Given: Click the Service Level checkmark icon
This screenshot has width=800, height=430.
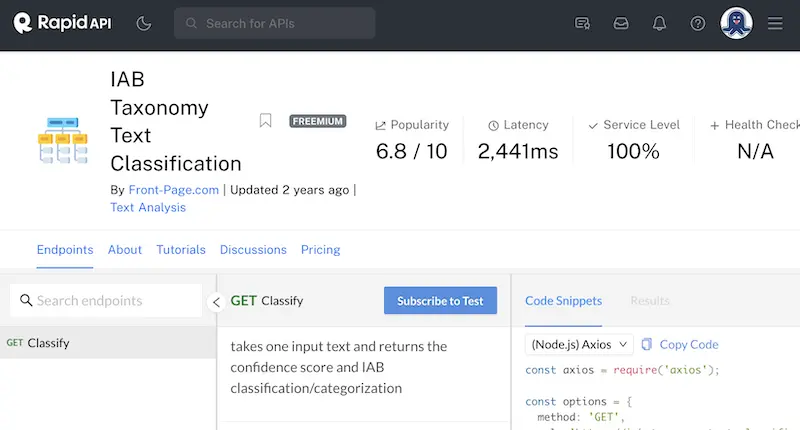Looking at the screenshot, I should click(x=593, y=125).
